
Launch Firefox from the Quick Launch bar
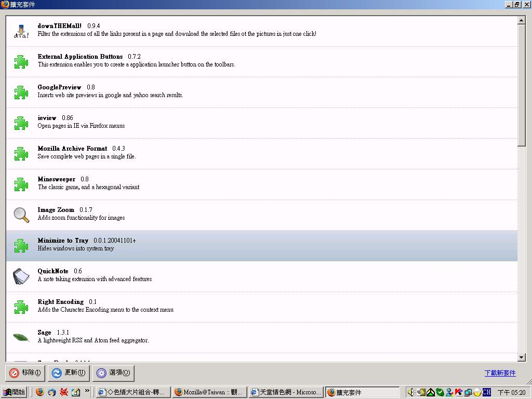(x=39, y=392)
